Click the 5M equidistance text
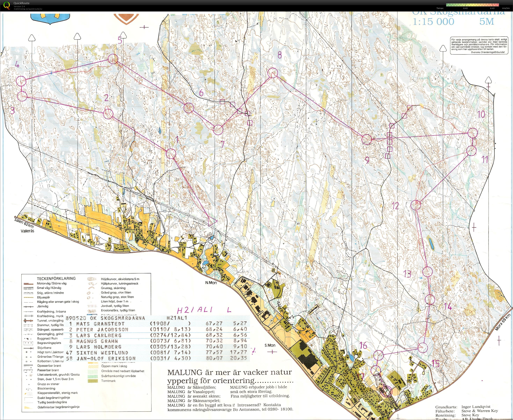Screen dimensions: 513x420 coord(487,21)
